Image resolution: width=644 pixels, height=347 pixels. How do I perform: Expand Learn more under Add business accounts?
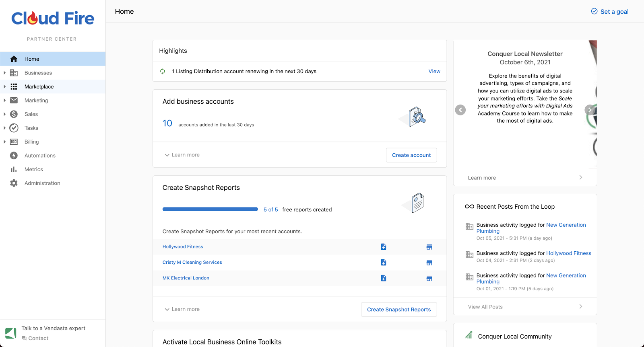tap(182, 155)
